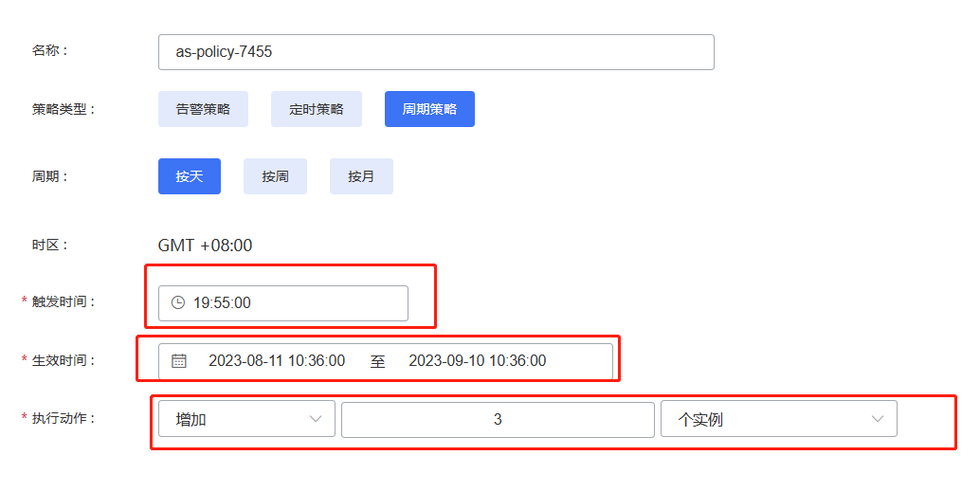Select 周期策略 policy type

click(429, 109)
